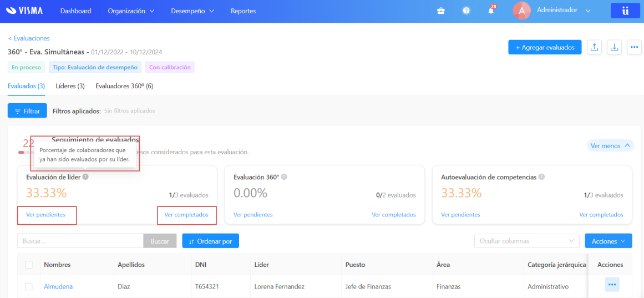Image resolution: width=644 pixels, height=298 pixels.
Task: Click the Filtrar button
Action: [28, 110]
